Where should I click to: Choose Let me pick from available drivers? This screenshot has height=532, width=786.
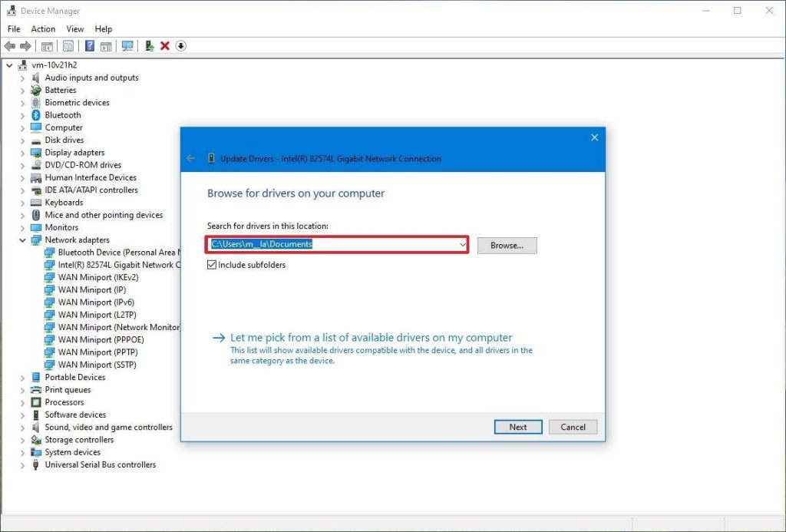coord(371,338)
